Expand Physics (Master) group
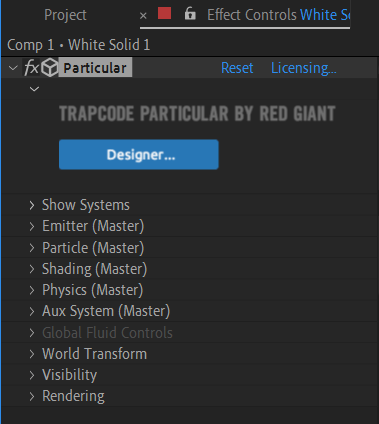Viewport: 379px width, 424px height. (x=32, y=290)
